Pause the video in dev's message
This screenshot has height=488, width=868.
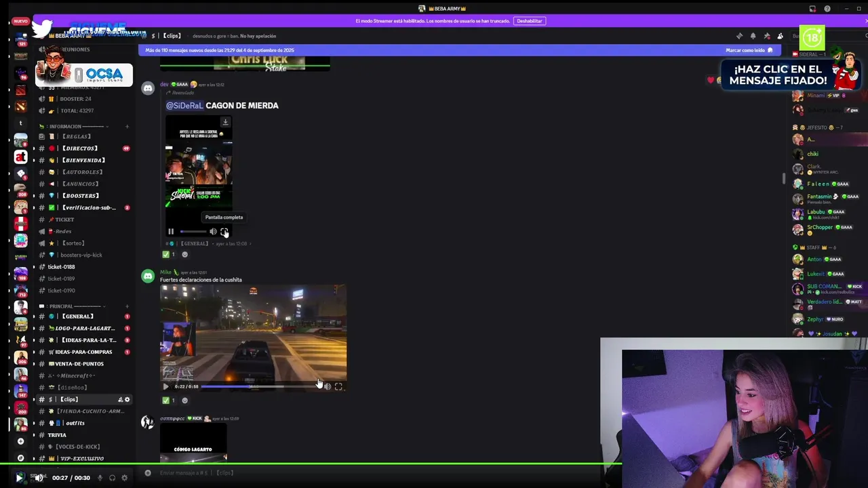pyautogui.click(x=171, y=232)
